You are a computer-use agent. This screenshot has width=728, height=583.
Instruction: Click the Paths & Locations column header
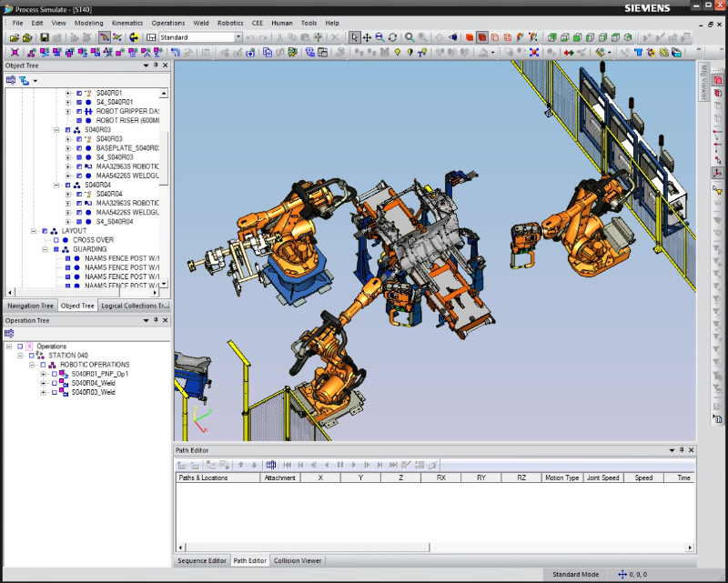(218, 477)
